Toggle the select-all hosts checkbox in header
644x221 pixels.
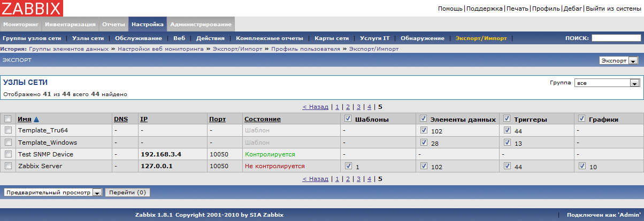coord(8,119)
